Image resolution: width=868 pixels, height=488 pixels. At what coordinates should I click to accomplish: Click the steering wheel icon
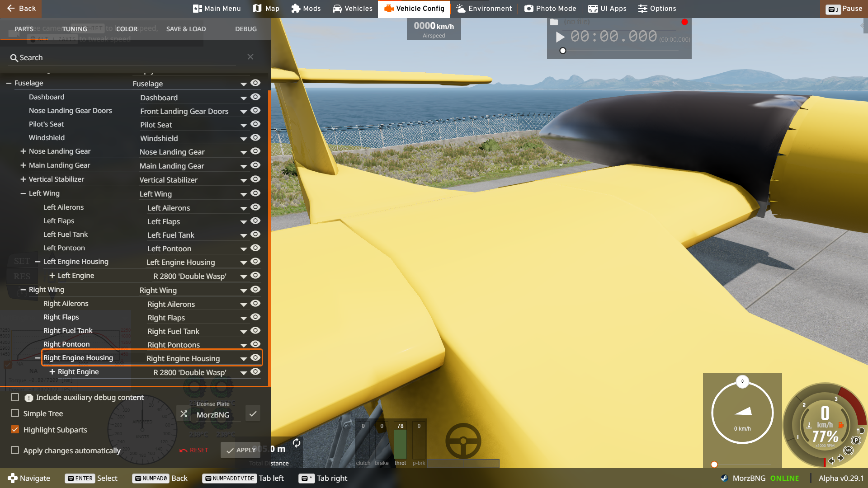point(463,441)
